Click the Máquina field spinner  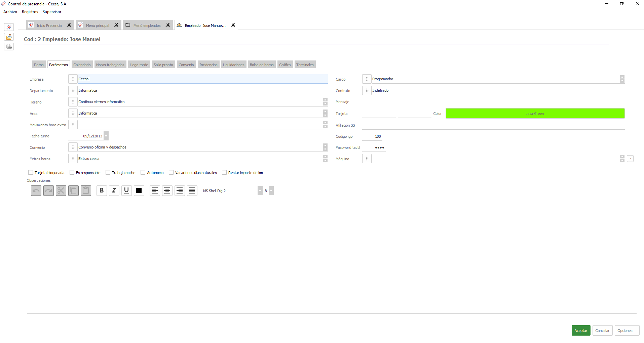622,159
